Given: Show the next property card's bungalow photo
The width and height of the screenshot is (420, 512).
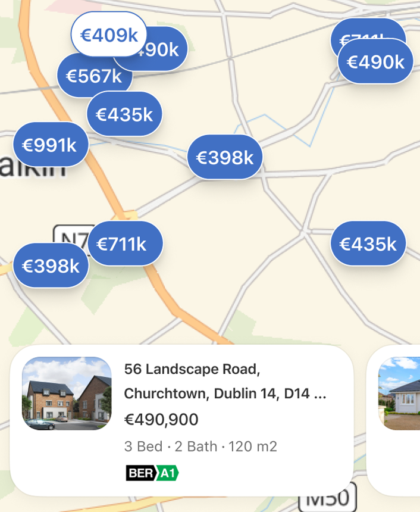Looking at the screenshot, I should [400, 394].
